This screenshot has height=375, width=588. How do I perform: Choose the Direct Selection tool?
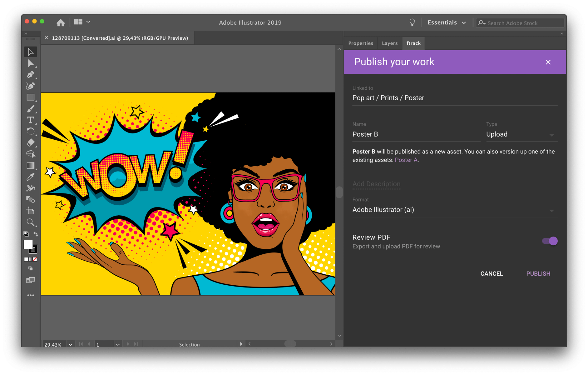(x=31, y=63)
